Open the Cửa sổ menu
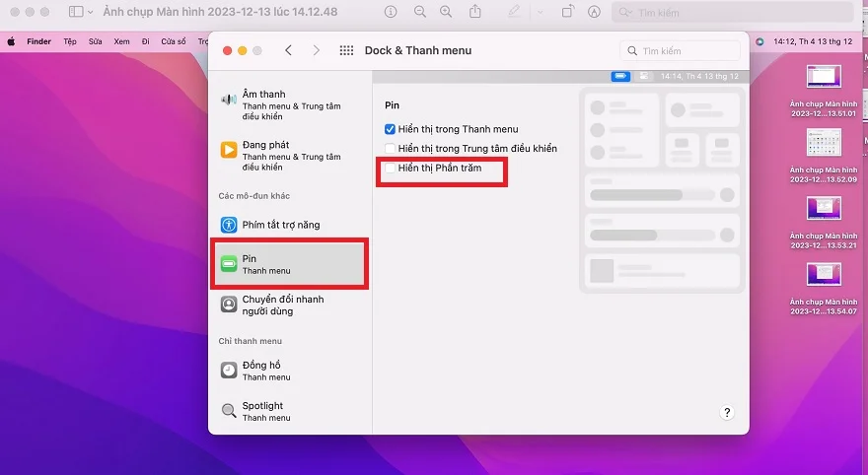Screen dimensions: 868x475 tap(174, 41)
